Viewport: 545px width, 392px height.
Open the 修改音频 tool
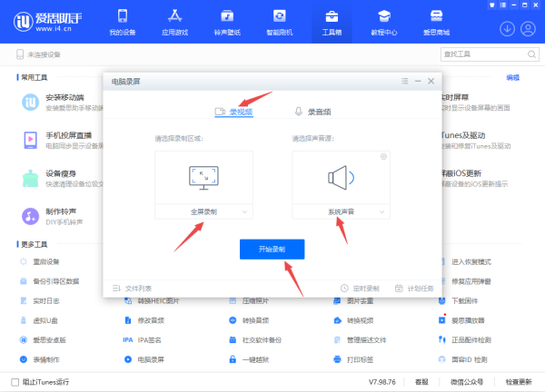click(x=144, y=320)
